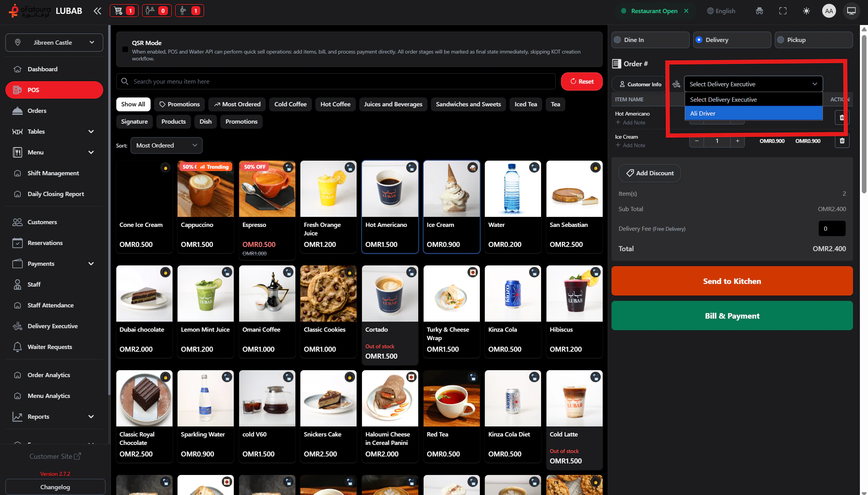The width and height of the screenshot is (868, 495).
Task: Click the Bill & Payment button
Action: [732, 315]
